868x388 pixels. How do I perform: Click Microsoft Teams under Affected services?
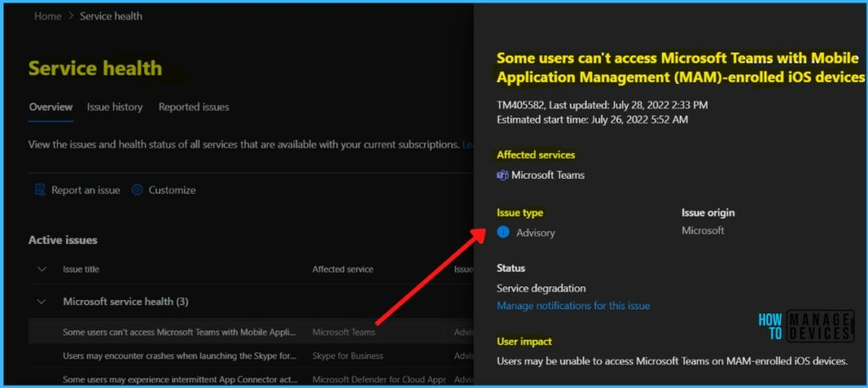(x=548, y=175)
